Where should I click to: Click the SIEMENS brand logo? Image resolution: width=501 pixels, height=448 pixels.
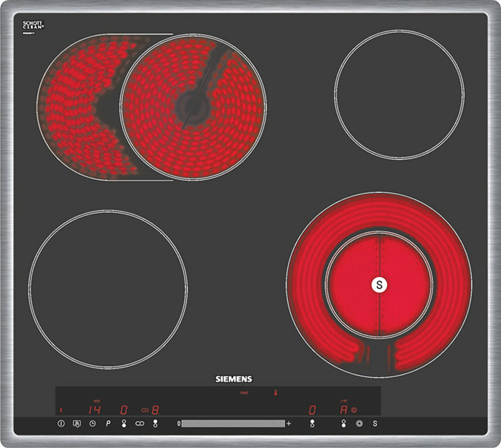pos(233,379)
